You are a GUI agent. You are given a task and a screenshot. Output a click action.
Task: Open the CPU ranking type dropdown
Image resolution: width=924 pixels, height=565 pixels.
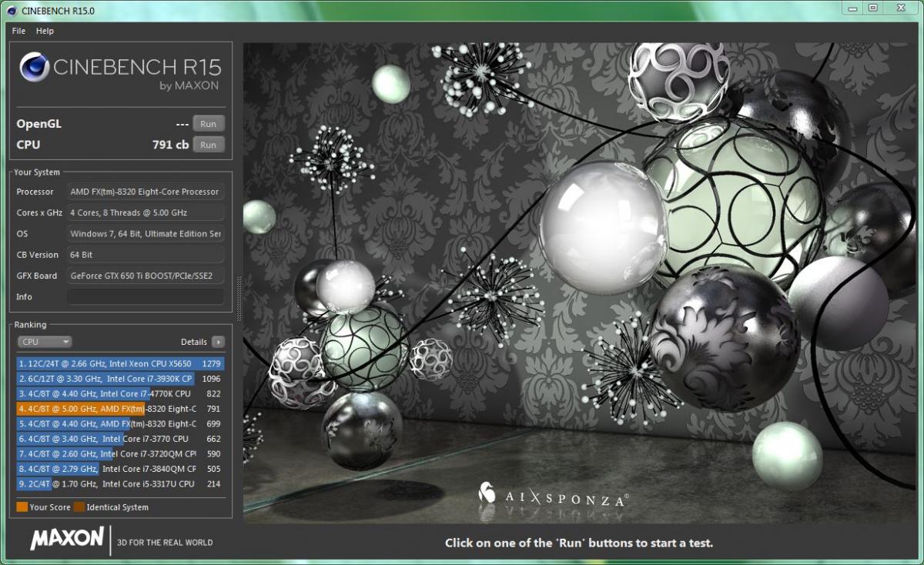[x=45, y=342]
